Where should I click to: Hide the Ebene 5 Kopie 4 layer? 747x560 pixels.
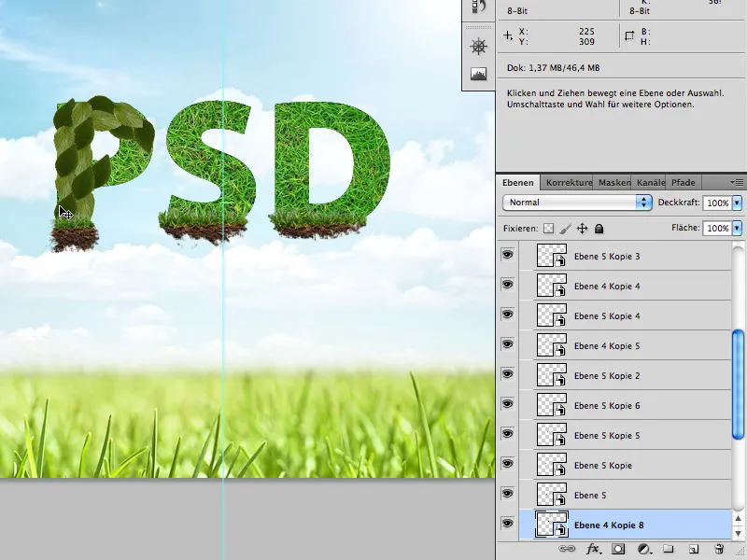pyautogui.click(x=508, y=315)
